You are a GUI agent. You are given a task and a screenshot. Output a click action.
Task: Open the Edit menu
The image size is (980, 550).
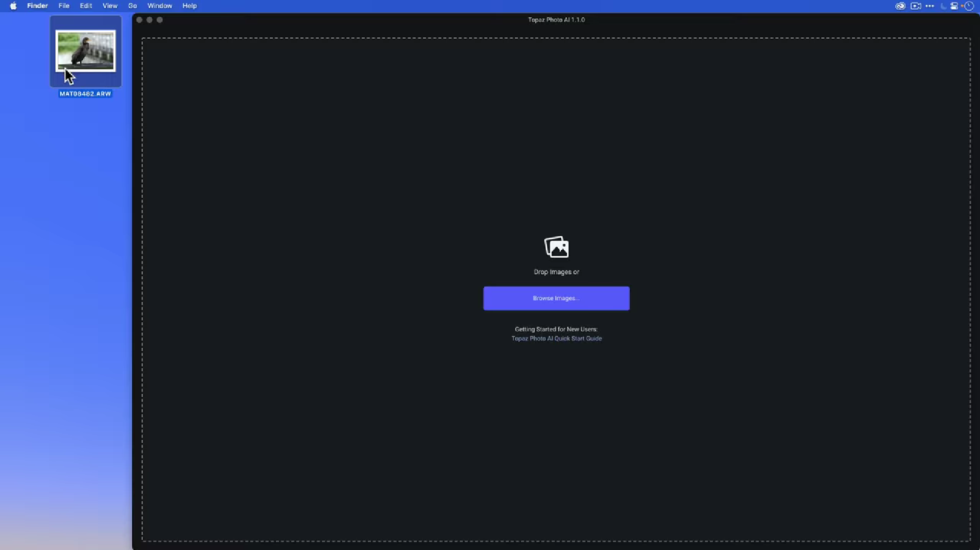(x=86, y=6)
